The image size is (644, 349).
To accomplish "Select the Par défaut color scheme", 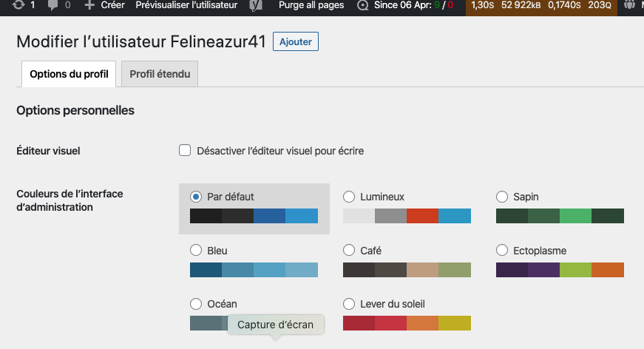I will 196,197.
